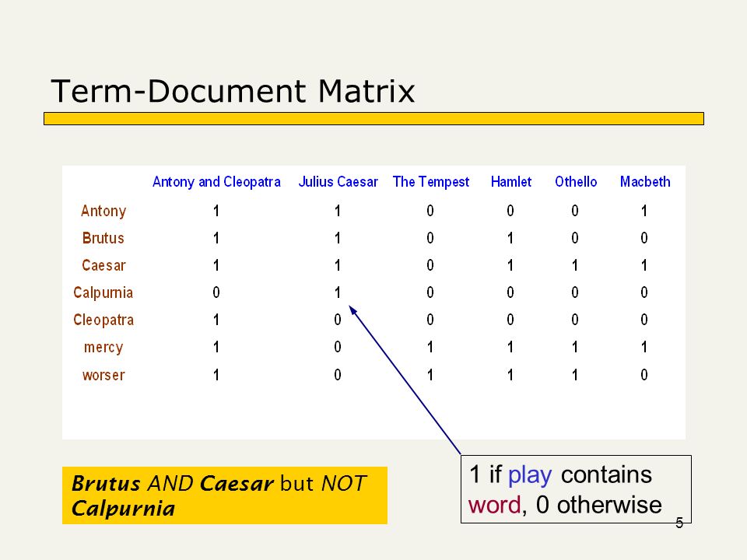Click the Caesar value under The Tempest
Viewport: 747px width, 560px height.
pyautogui.click(x=430, y=265)
